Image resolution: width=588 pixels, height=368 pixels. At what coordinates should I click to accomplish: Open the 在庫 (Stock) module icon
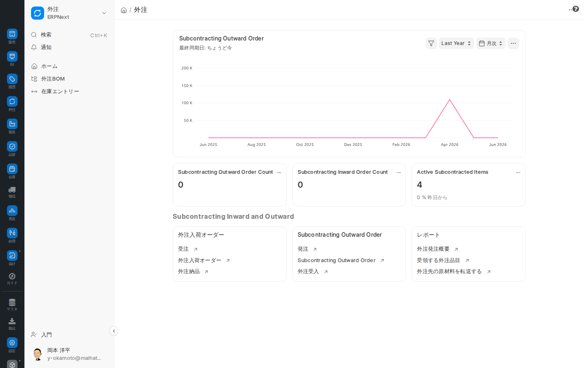[x=12, y=169]
